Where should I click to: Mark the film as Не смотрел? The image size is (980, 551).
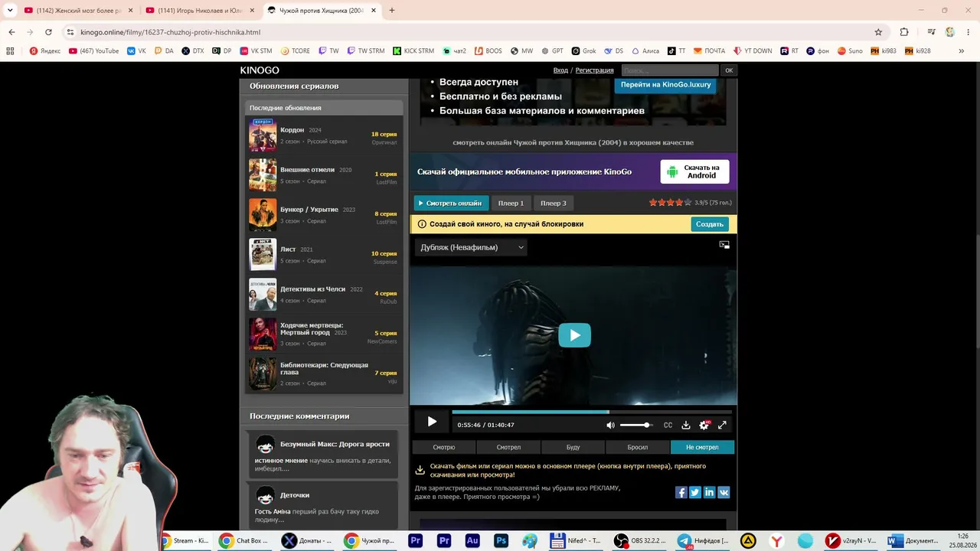click(702, 447)
